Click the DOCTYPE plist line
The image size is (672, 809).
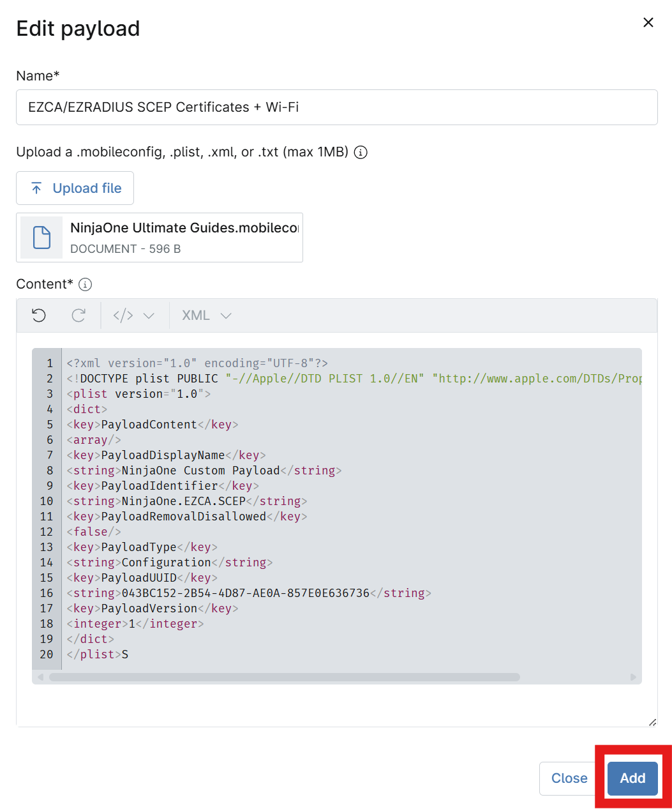click(x=354, y=379)
